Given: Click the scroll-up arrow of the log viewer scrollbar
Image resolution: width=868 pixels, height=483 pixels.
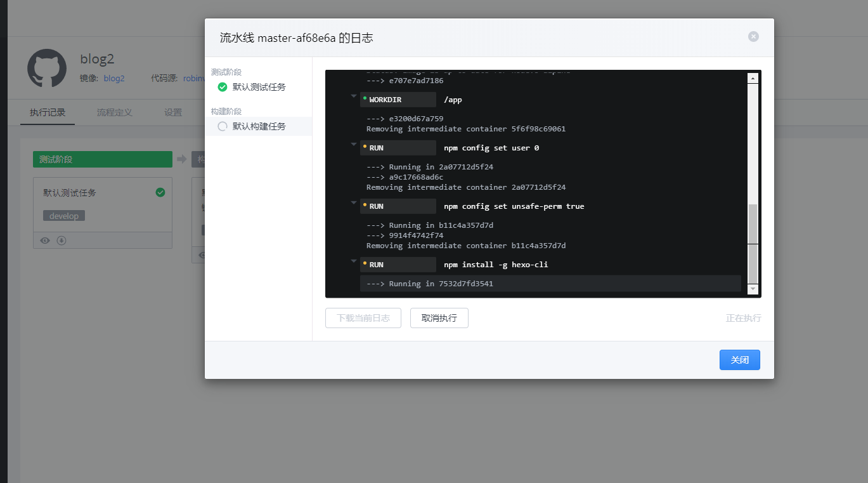Looking at the screenshot, I should click(x=753, y=77).
